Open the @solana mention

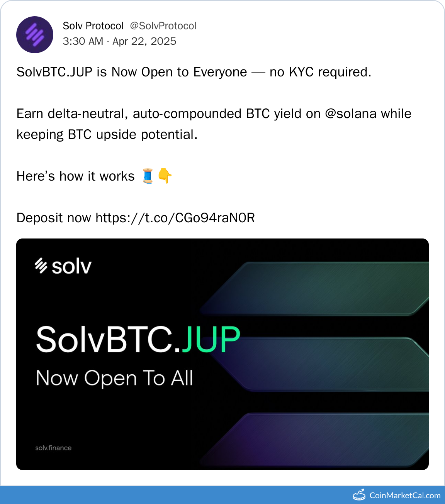click(x=351, y=114)
